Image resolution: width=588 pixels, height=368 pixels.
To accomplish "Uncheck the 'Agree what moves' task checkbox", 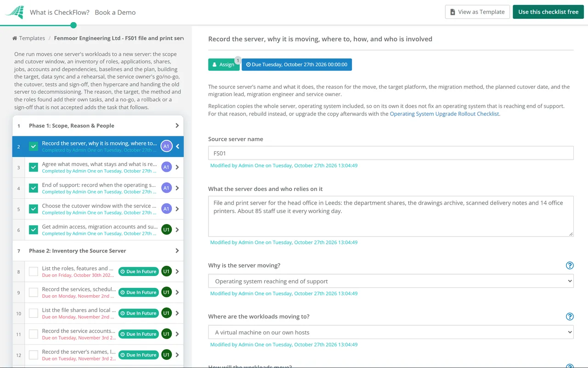I will click(34, 167).
